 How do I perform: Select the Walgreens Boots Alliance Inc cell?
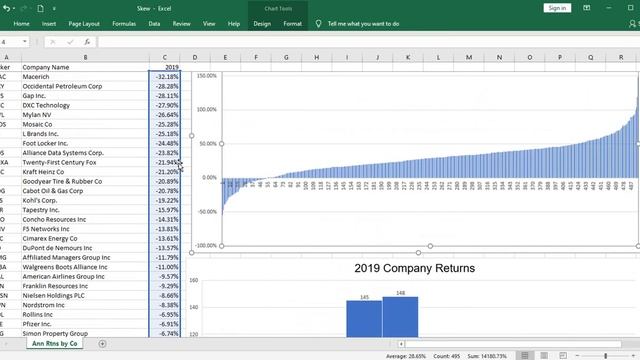coord(85,267)
